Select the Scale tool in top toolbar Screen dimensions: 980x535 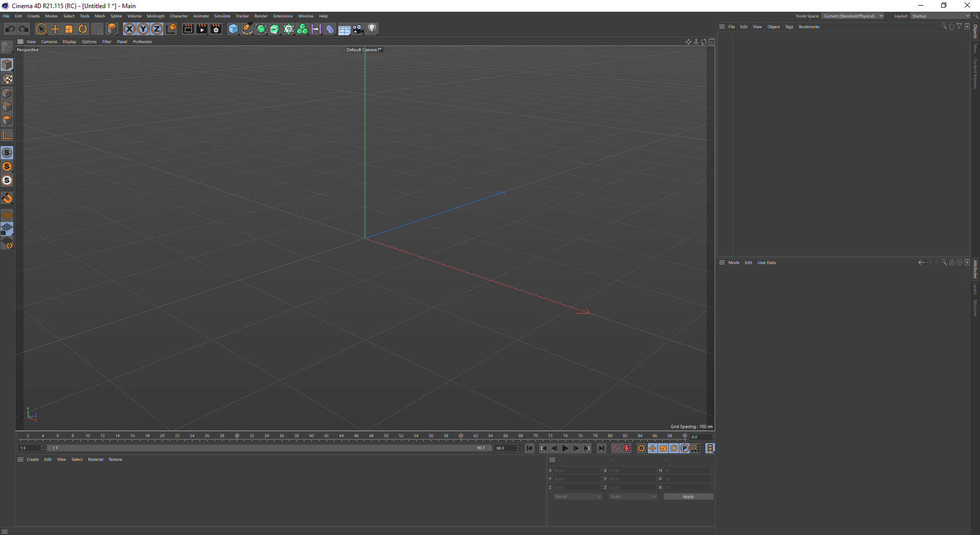69,29
